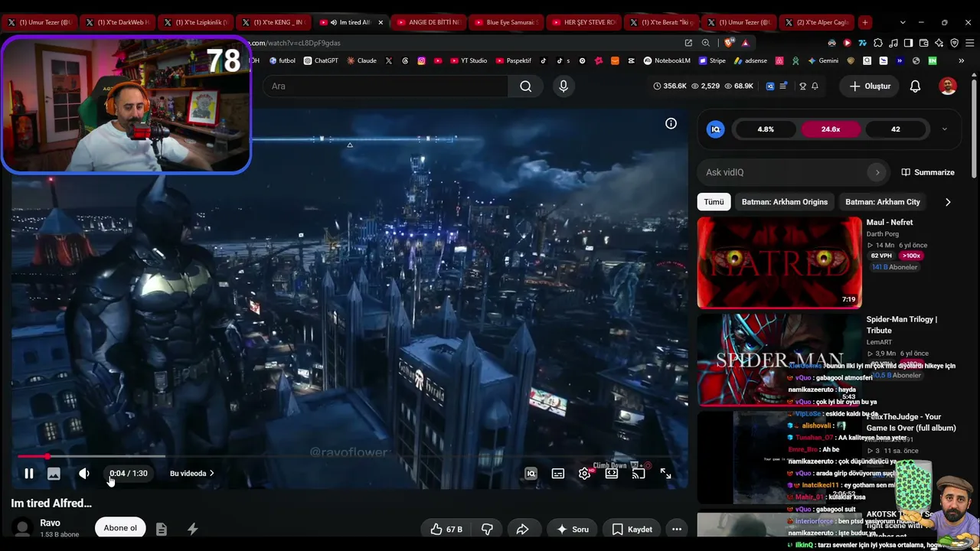This screenshot has height=551, width=980.
Task: Seek in the video progress bar
Action: (x=349, y=456)
